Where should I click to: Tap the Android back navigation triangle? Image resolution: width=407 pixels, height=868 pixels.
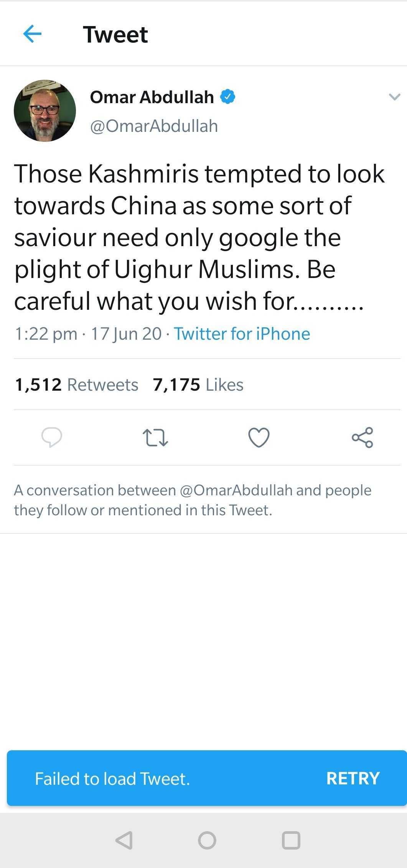tap(124, 840)
